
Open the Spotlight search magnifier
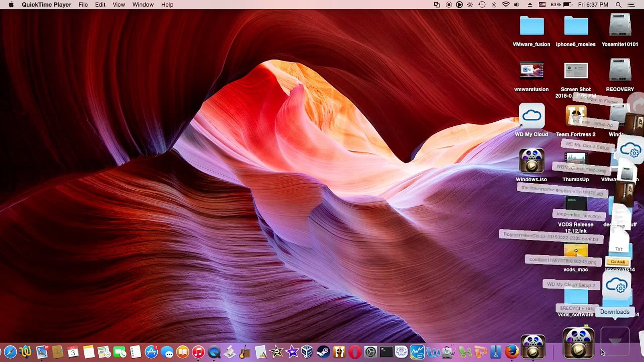(x=618, y=5)
